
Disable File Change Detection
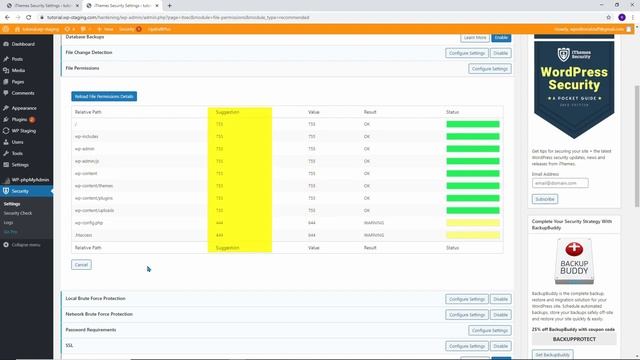[x=500, y=53]
